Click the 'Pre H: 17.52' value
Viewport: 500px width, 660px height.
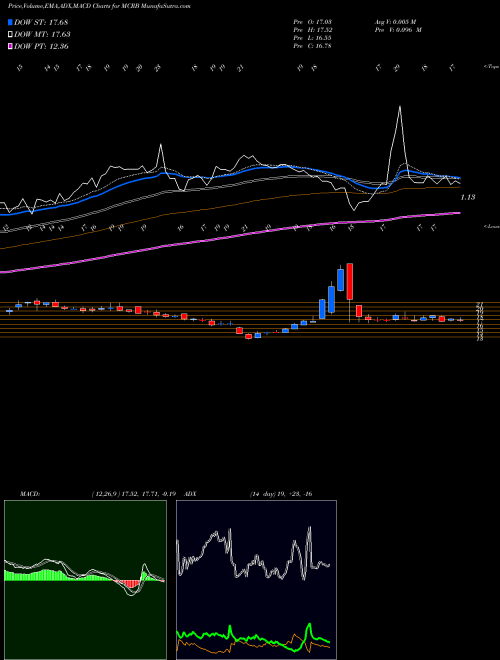coord(312,30)
